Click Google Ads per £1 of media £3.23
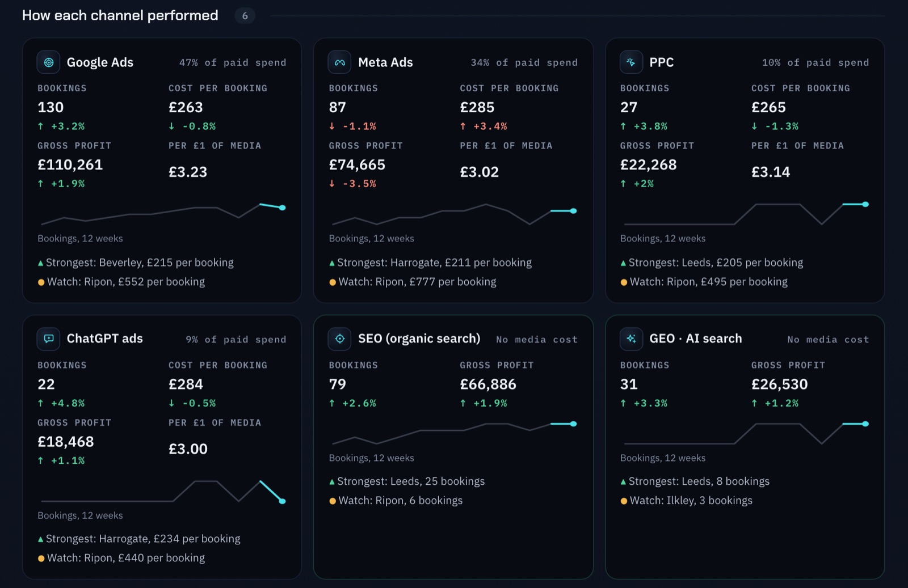 point(188,172)
